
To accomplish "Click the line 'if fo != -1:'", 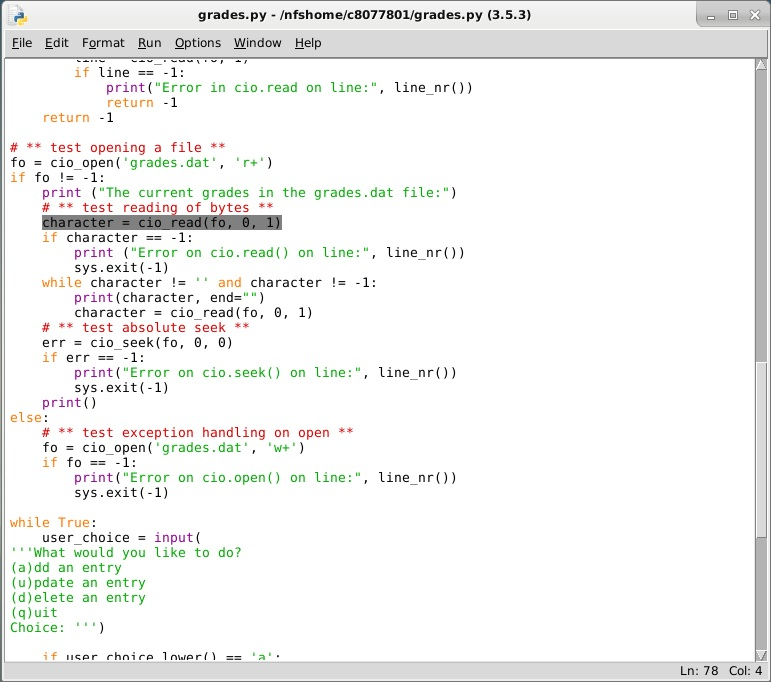I will pyautogui.click(x=58, y=178).
